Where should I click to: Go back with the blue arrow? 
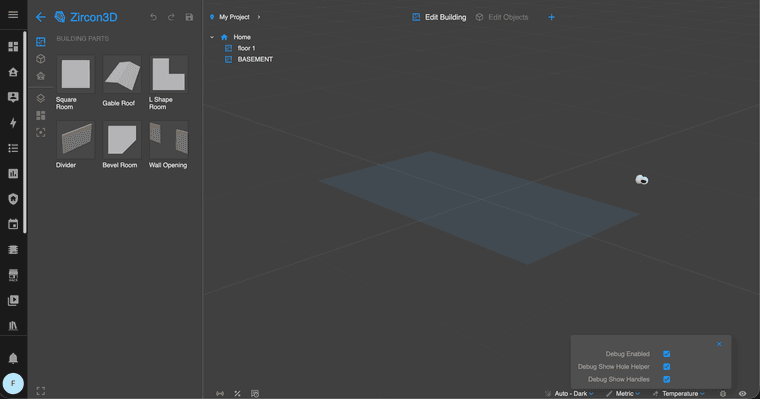click(41, 17)
